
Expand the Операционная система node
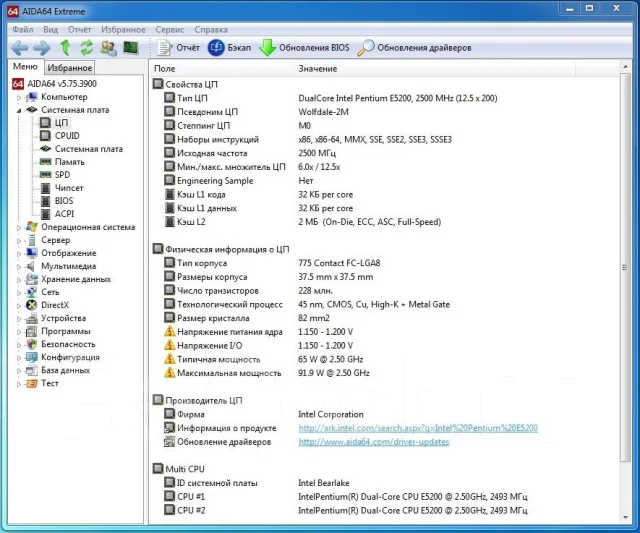coord(19,228)
